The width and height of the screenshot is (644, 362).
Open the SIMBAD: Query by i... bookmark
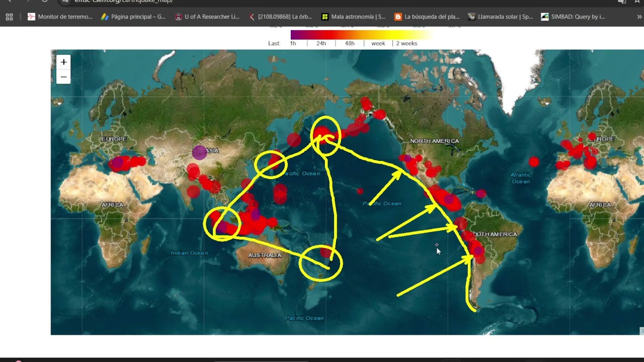click(573, 17)
